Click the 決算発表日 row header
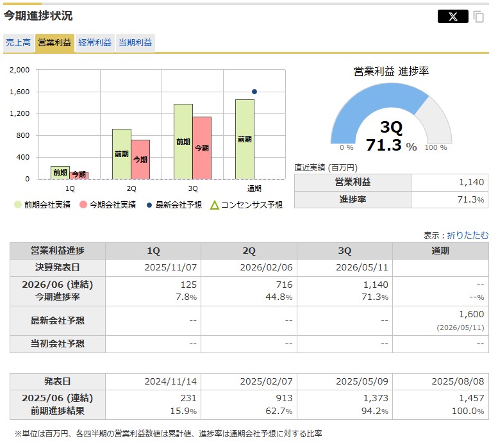 58,268
